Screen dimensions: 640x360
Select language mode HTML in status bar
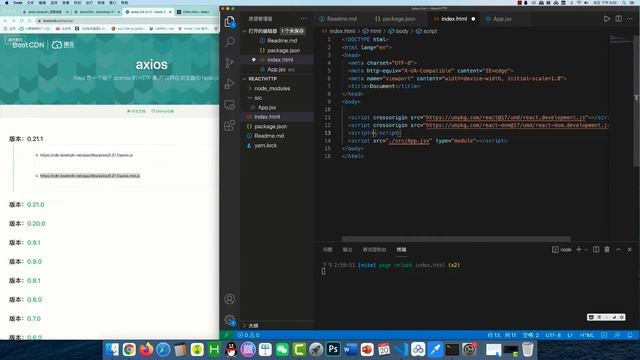coord(587,335)
